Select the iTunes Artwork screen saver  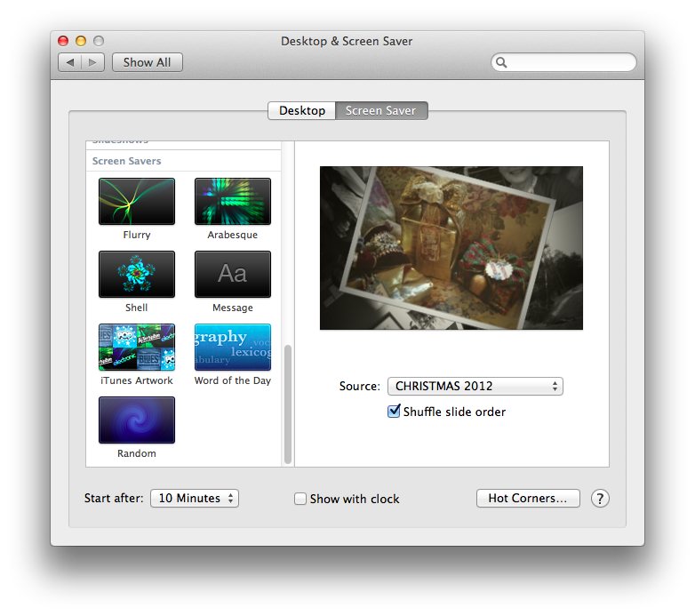click(137, 347)
